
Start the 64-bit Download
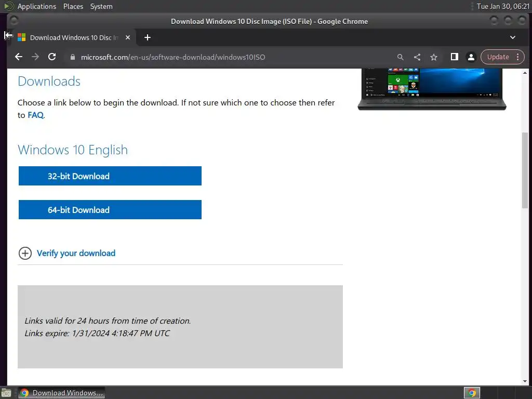110,210
